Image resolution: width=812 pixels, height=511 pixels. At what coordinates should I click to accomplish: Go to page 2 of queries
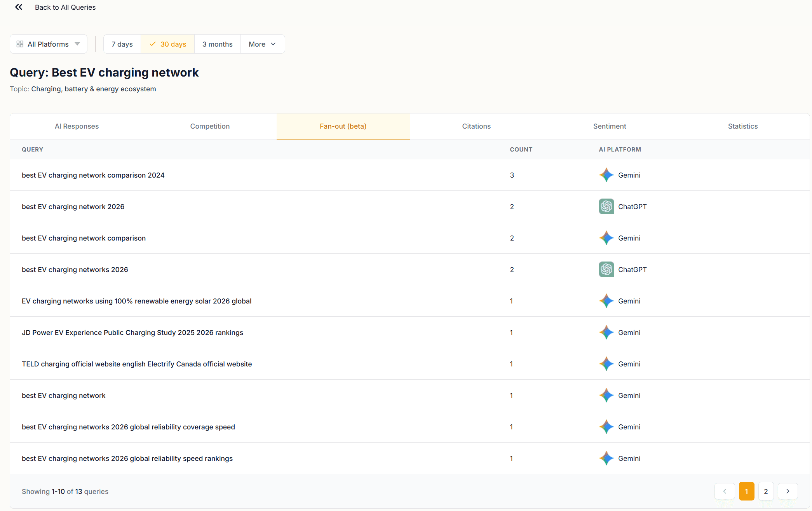766,491
